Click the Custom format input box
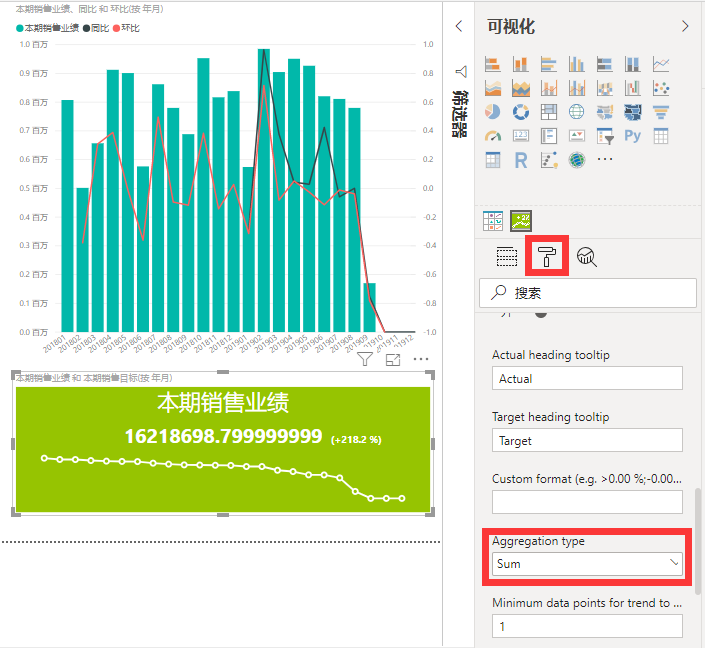Viewport: 705px width, 648px height. click(x=587, y=502)
